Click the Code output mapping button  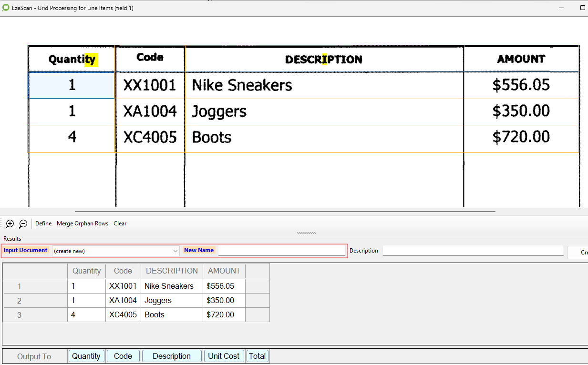coord(123,356)
